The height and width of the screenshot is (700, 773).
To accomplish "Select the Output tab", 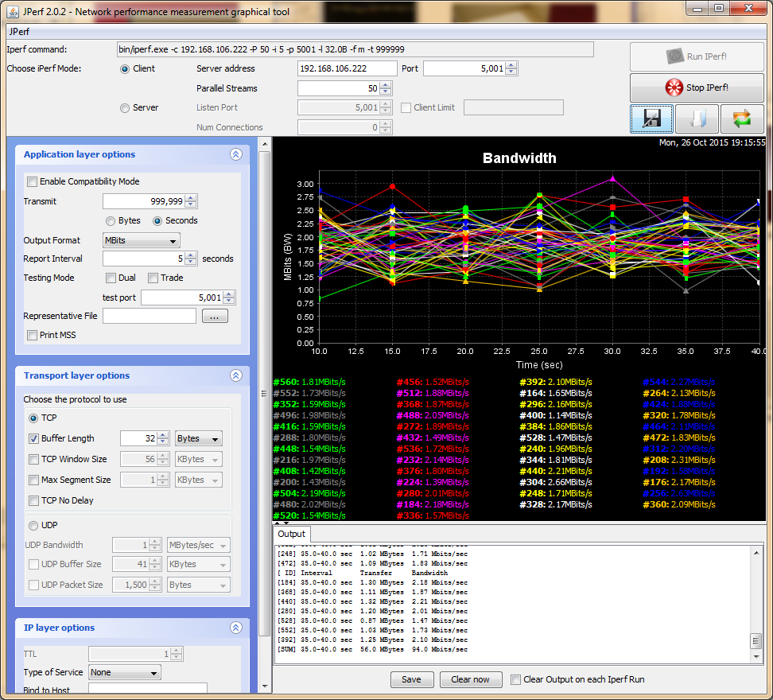I will [x=291, y=535].
